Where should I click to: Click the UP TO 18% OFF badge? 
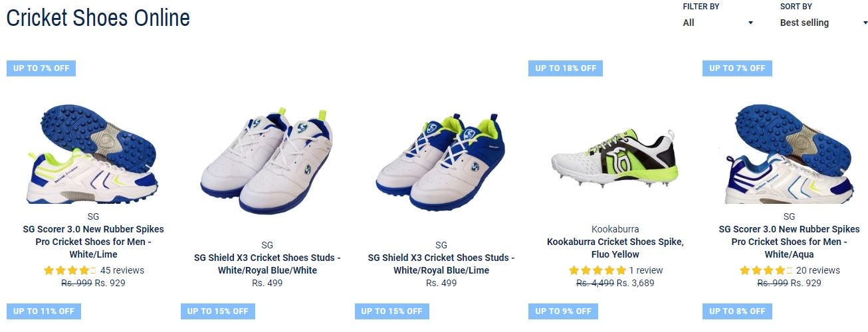[x=566, y=68]
